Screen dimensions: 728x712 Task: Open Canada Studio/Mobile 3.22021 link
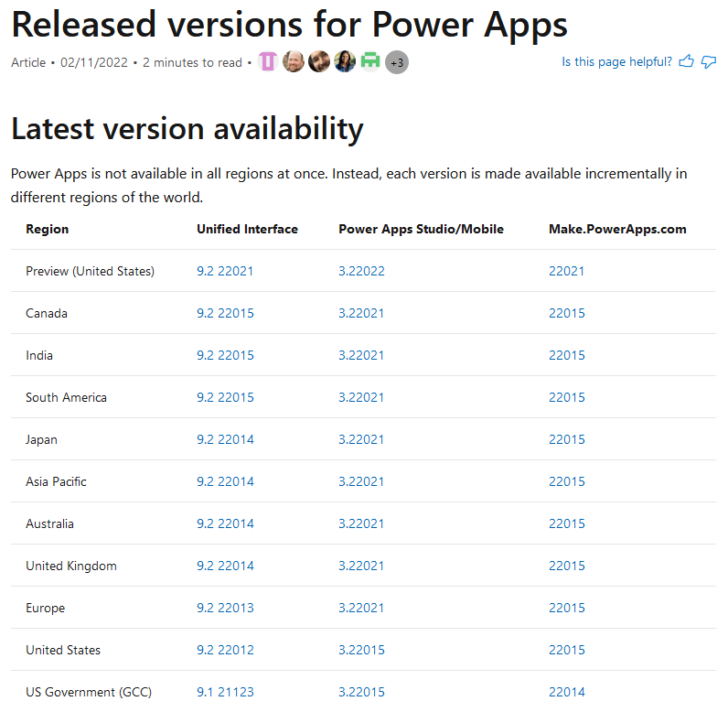point(361,314)
